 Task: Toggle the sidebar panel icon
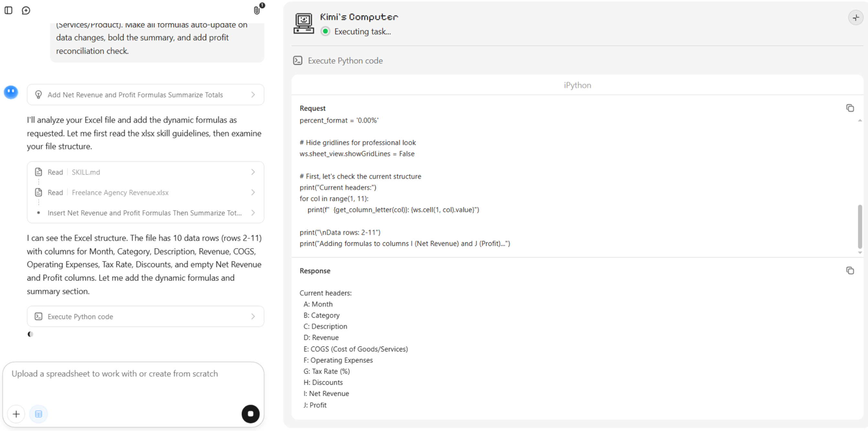(8, 10)
